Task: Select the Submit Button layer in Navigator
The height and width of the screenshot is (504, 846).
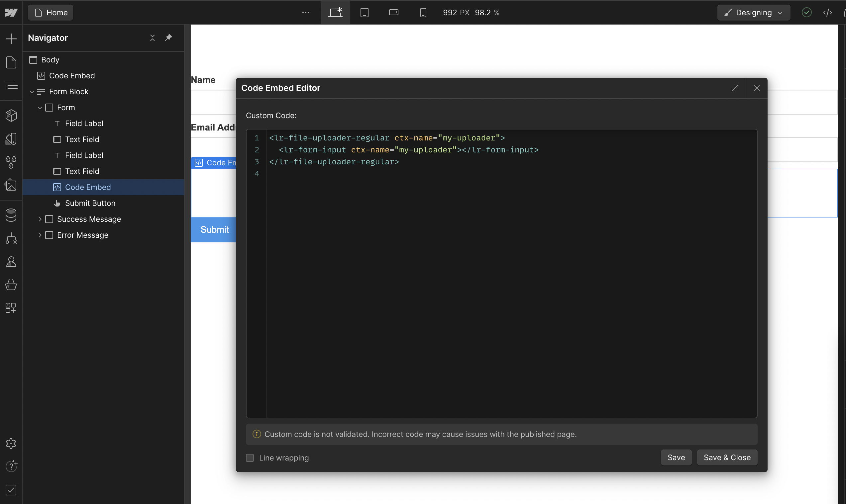Action: click(90, 203)
